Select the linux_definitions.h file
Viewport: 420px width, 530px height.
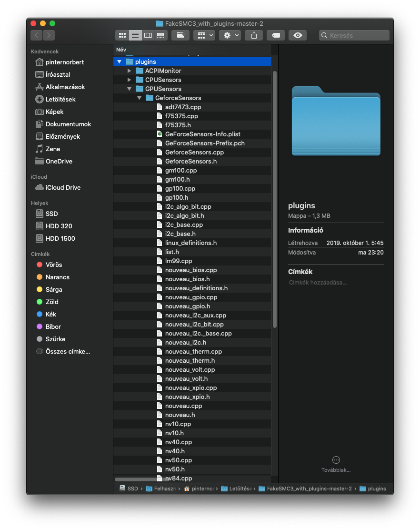pos(192,243)
